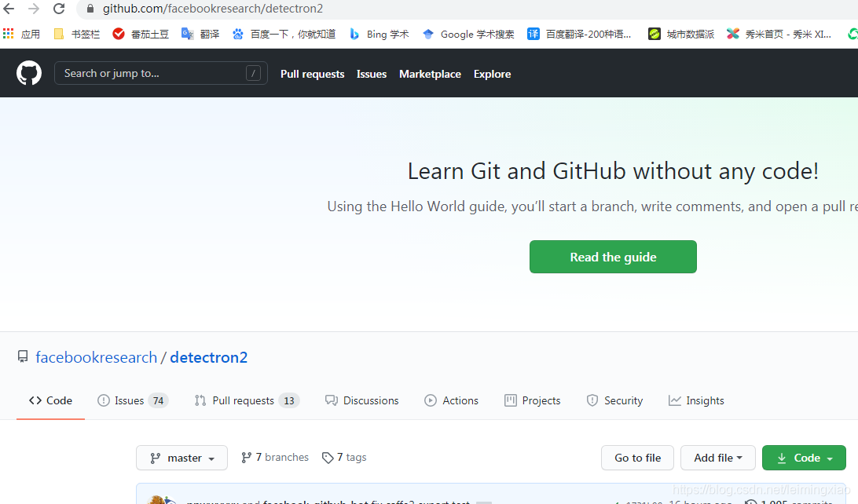858x504 pixels.
Task: Open the 番茄土豆 bookmark
Action: coord(141,34)
